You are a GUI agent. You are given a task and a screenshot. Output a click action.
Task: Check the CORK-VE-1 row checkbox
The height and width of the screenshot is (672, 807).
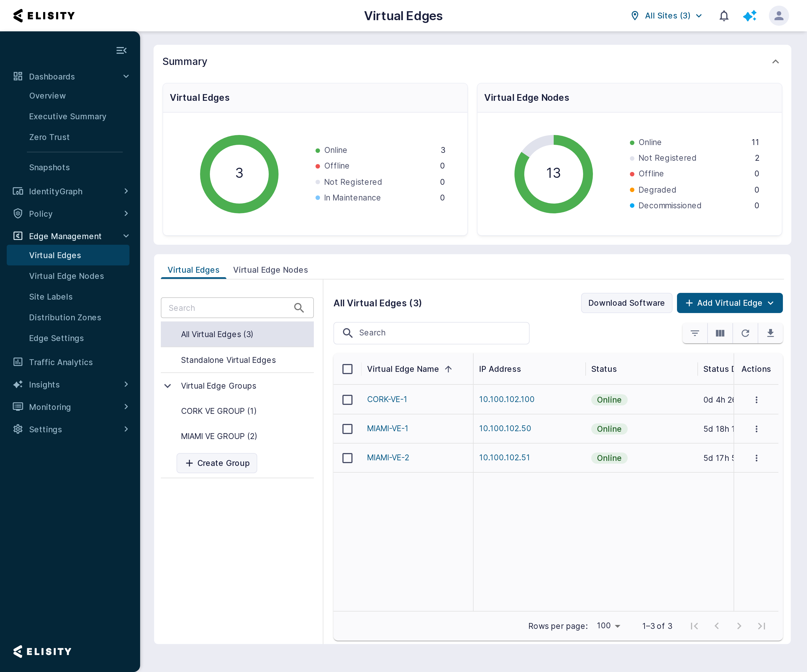pos(347,400)
